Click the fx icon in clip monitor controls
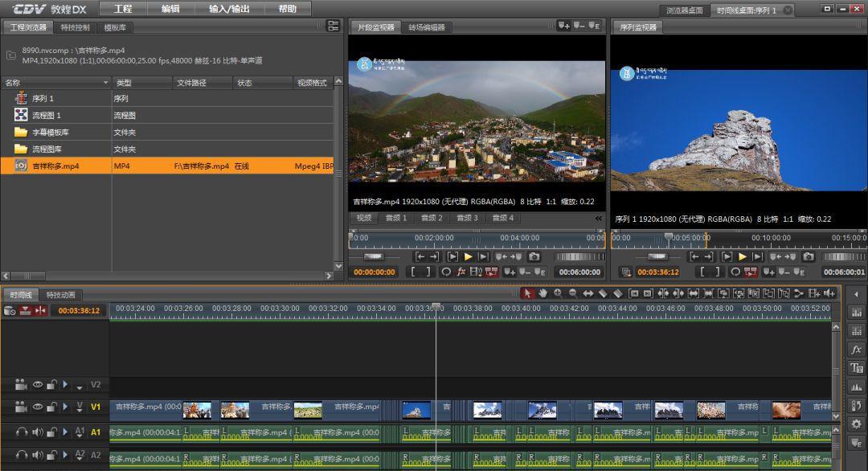The width and height of the screenshot is (868, 471). [461, 272]
